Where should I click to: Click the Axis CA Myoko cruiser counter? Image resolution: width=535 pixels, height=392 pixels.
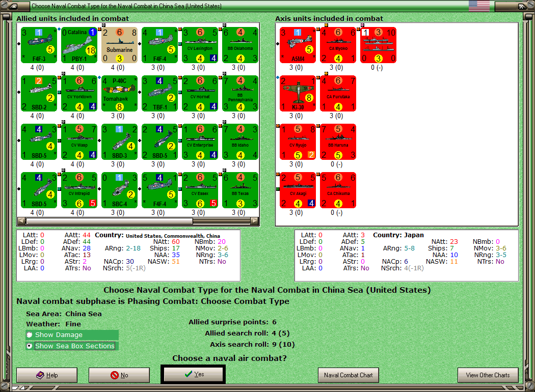pos(338,45)
